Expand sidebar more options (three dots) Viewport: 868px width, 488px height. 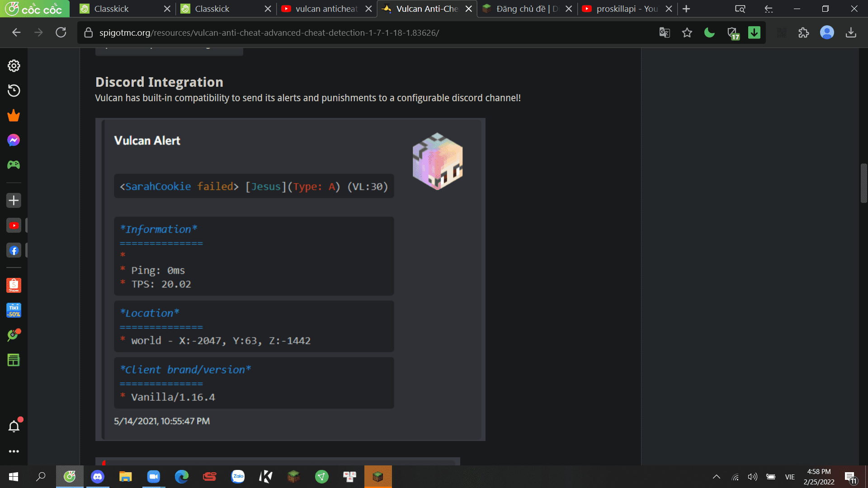point(14,451)
